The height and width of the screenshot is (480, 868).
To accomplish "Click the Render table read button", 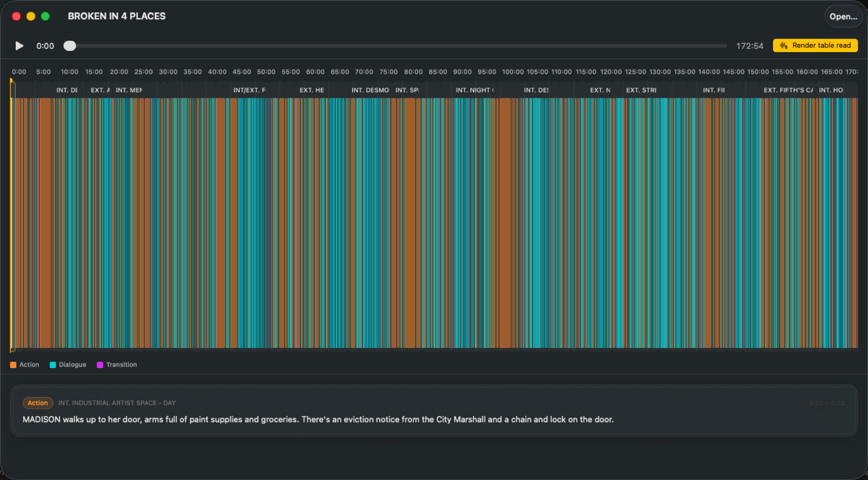I will [815, 46].
